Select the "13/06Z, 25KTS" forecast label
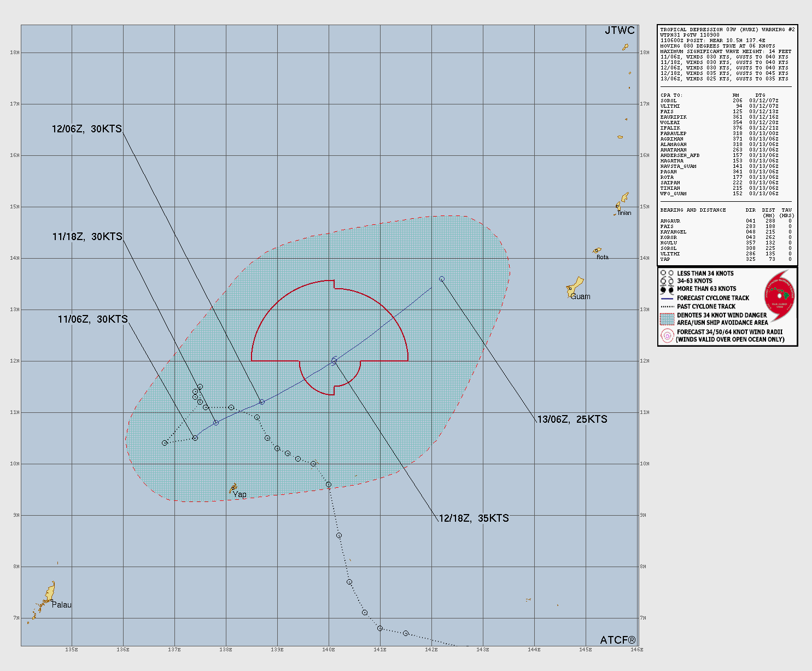 [x=572, y=419]
